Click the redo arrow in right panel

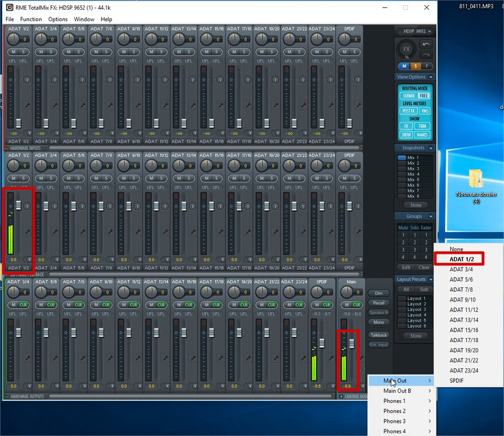pos(426,55)
